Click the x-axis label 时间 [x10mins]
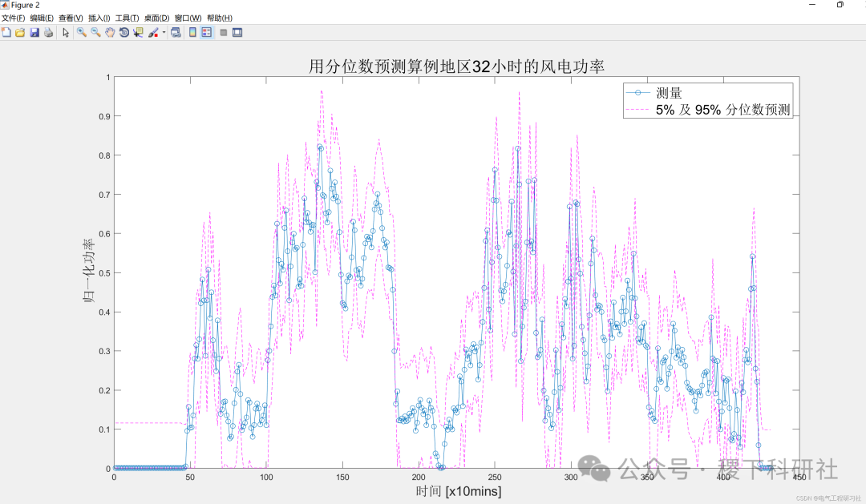866x504 pixels. coord(459,491)
